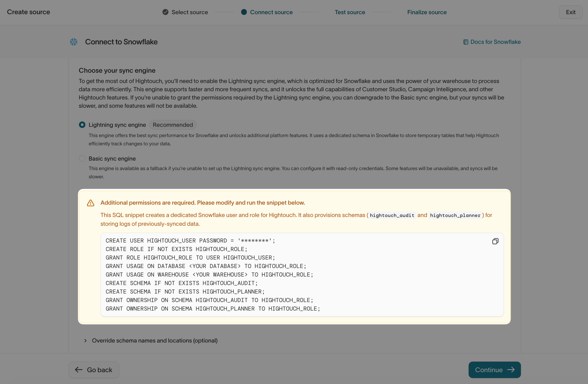Choose the Basic sync engine option
Screen dimensions: 588x384
tap(82, 158)
